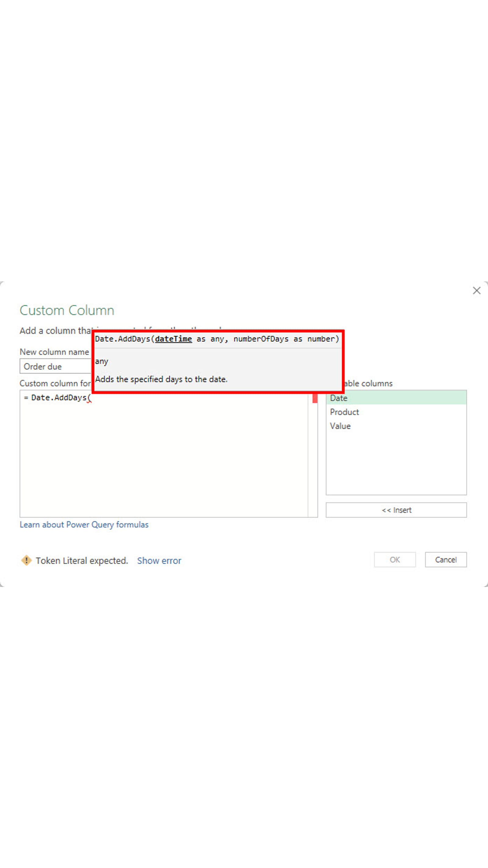Viewport: 488px width, 868px height.
Task: Click the Custom Column dialog title
Action: click(x=67, y=310)
